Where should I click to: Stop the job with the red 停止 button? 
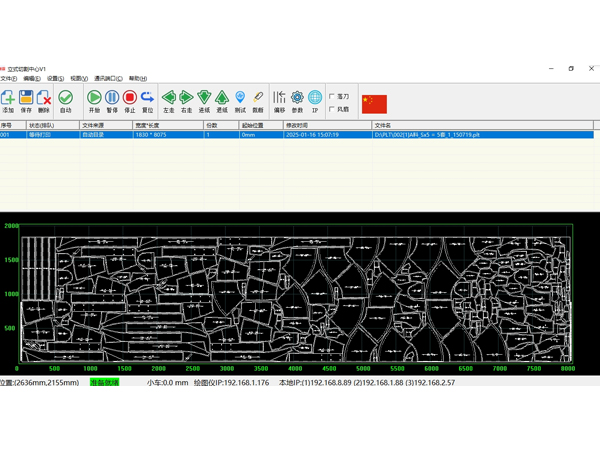pyautogui.click(x=130, y=99)
